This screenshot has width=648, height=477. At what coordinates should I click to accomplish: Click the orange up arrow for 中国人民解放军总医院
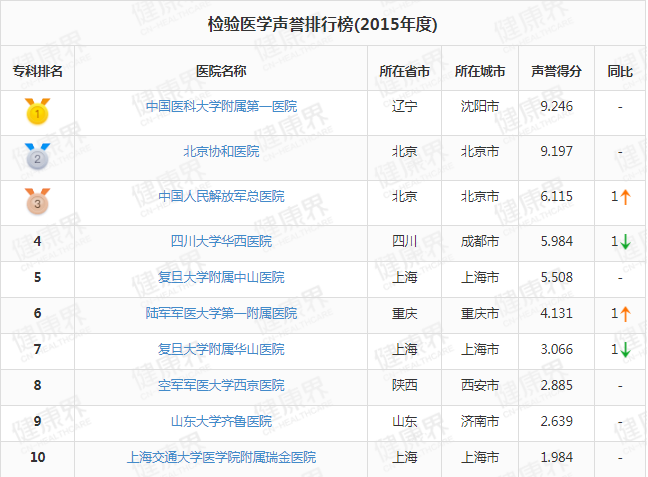625,198
